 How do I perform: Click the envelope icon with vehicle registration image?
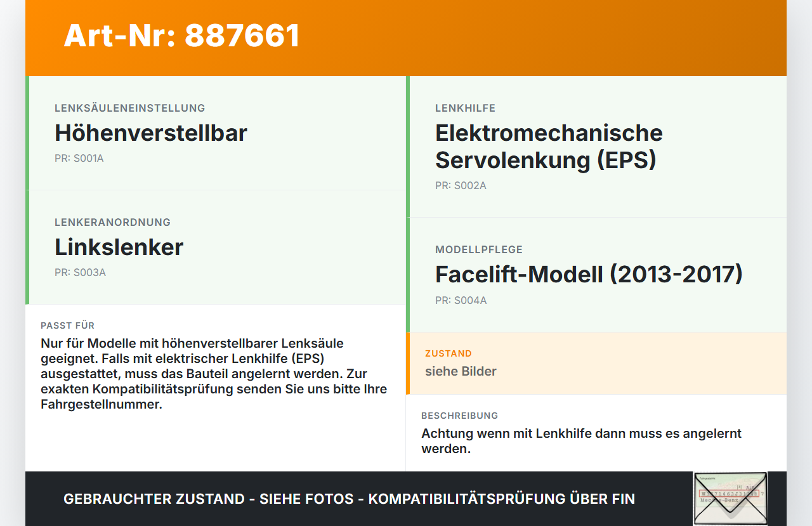tap(730, 499)
